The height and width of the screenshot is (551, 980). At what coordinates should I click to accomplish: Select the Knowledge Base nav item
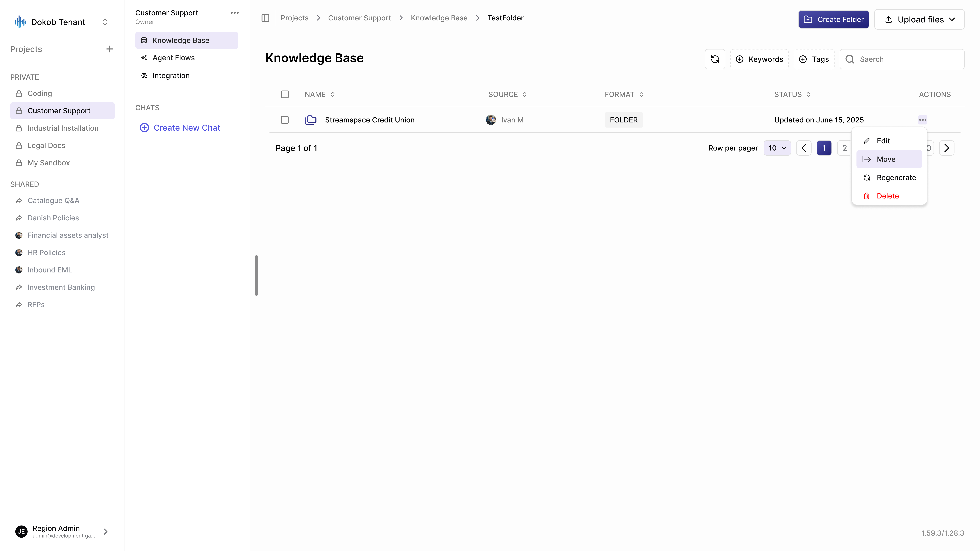187,40
